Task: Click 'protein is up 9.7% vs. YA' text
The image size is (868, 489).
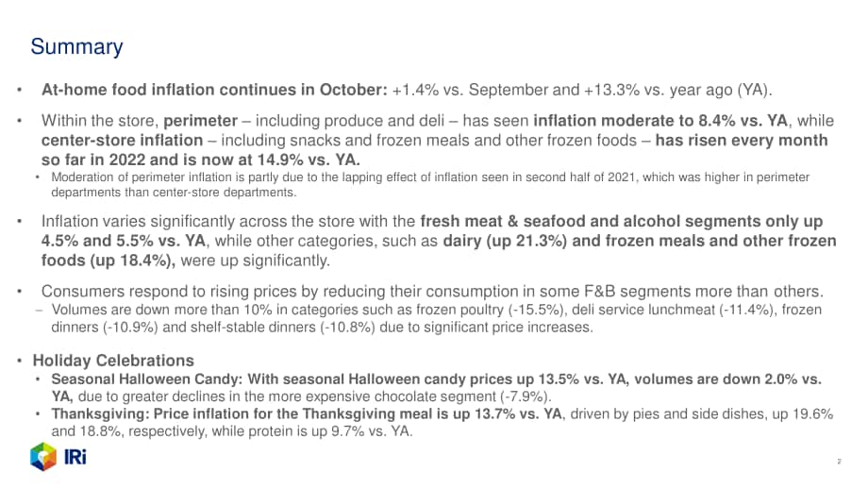Action: (x=330, y=431)
